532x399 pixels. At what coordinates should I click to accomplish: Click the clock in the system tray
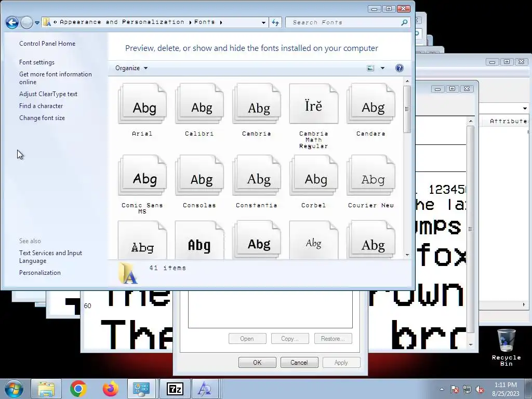506,389
